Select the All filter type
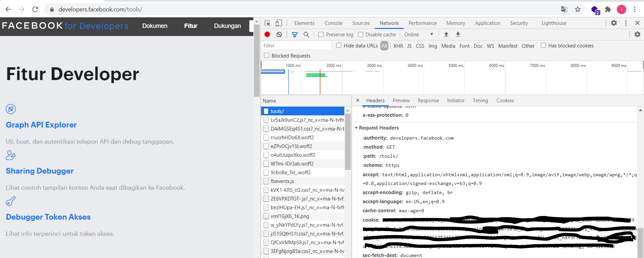Image resolution: width=644 pixels, height=258 pixels. (x=384, y=46)
